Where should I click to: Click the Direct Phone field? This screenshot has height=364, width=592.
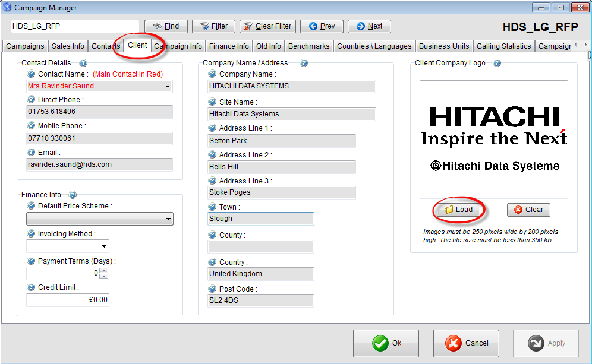[99, 112]
